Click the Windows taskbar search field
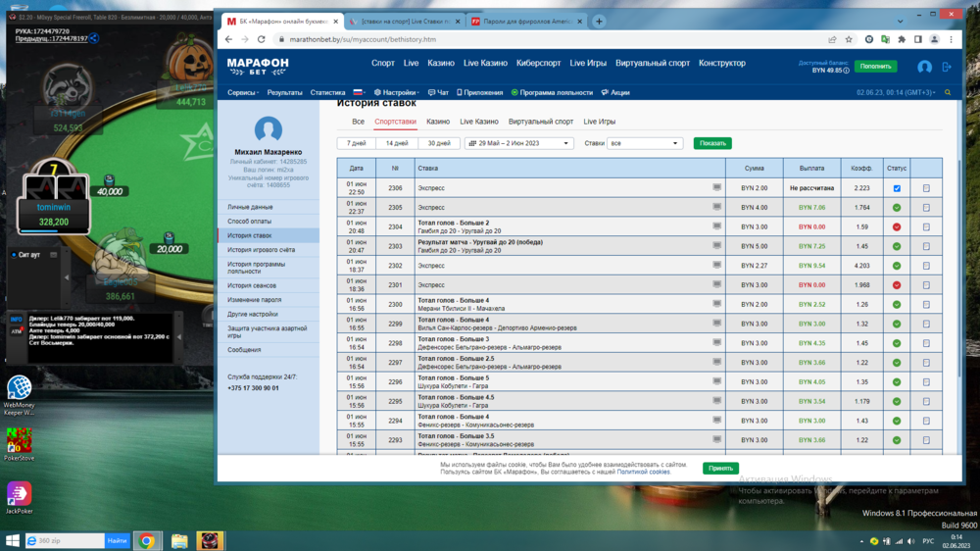Screen dimensions: 980x551 click(x=65, y=540)
